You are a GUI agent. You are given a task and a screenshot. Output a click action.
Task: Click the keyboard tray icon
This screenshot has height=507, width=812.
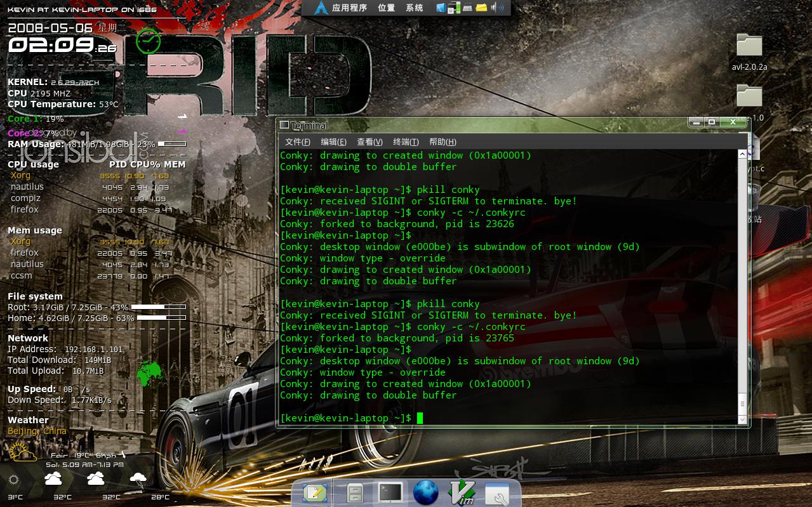(x=467, y=8)
